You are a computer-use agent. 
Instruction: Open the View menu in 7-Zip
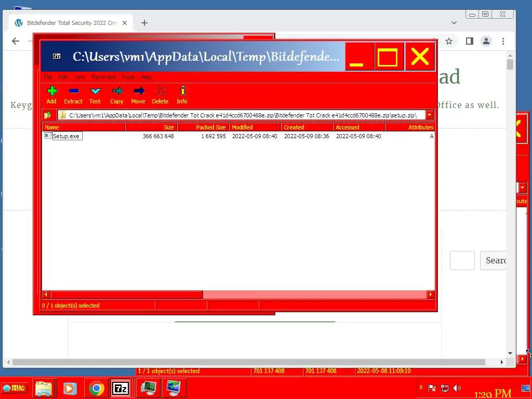pos(79,77)
